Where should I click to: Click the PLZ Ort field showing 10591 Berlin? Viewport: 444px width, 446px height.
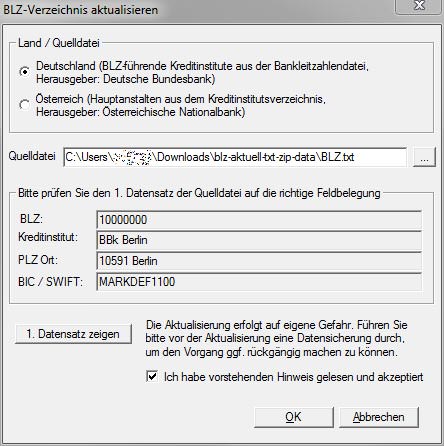coord(259,261)
